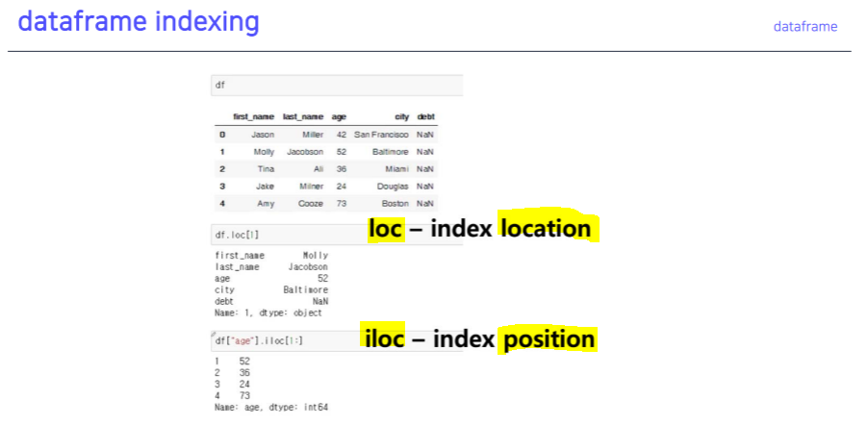Viewport: 868px width, 425px height.
Task: Click the "4 73" line in iloc output
Action: coord(233,395)
